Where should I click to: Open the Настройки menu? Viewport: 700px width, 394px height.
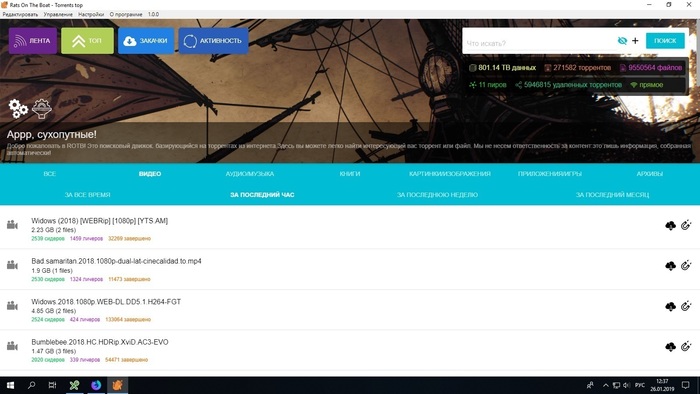click(x=91, y=14)
